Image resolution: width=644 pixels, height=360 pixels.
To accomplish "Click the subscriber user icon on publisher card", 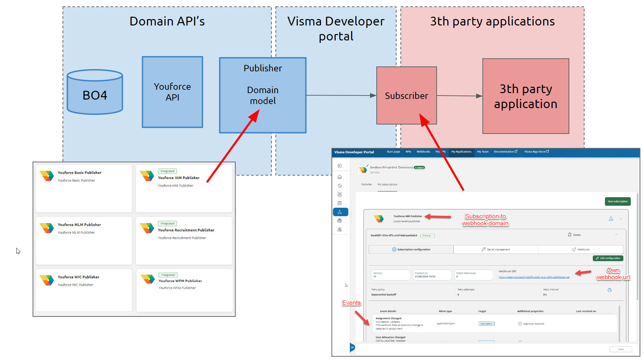I will [x=611, y=219].
